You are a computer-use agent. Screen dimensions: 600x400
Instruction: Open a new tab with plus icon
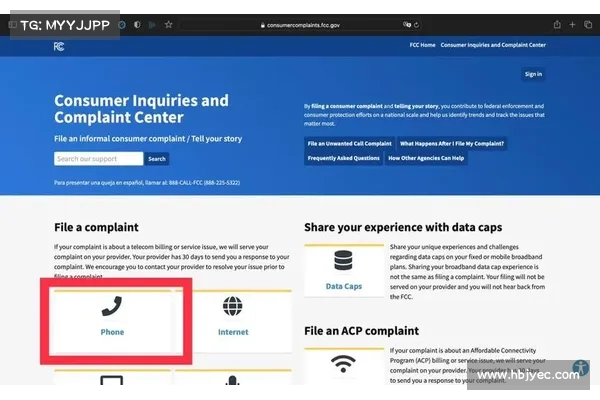[572, 25]
